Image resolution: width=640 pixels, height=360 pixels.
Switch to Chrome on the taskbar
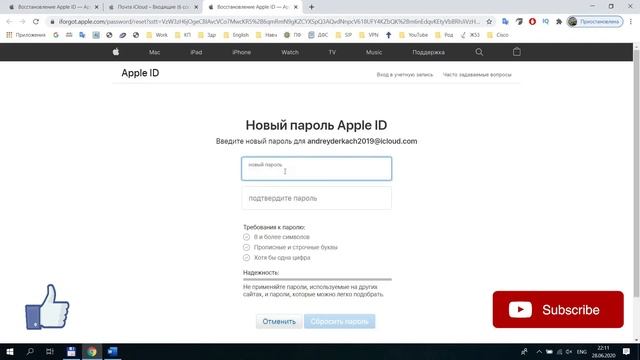pyautogui.click(x=92, y=351)
